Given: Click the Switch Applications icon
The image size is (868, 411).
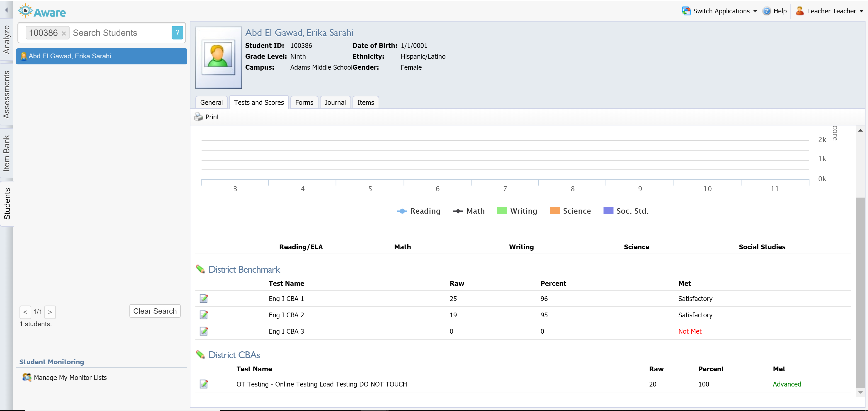Looking at the screenshot, I should coord(686,11).
